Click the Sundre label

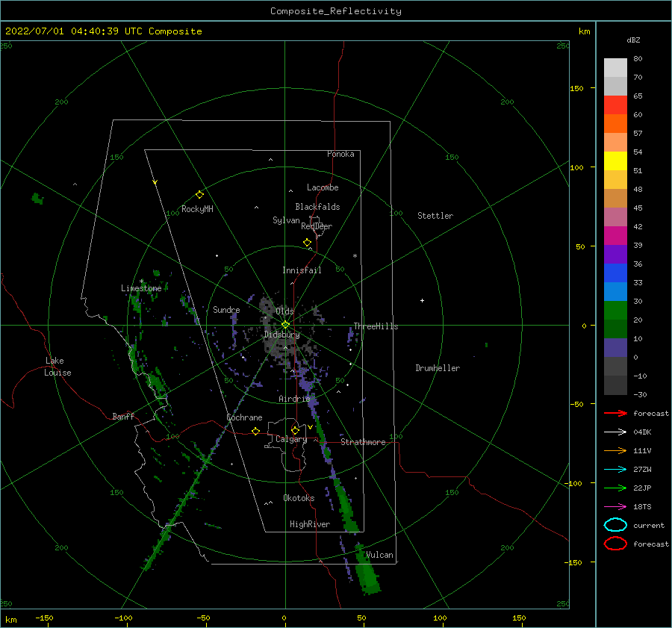(x=226, y=309)
